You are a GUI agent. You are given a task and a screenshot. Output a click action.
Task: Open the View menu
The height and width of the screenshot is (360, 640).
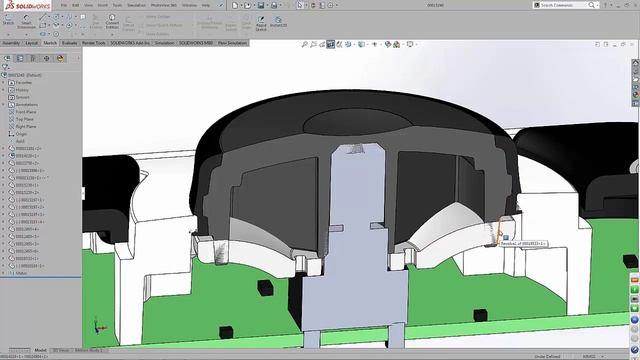click(x=88, y=5)
